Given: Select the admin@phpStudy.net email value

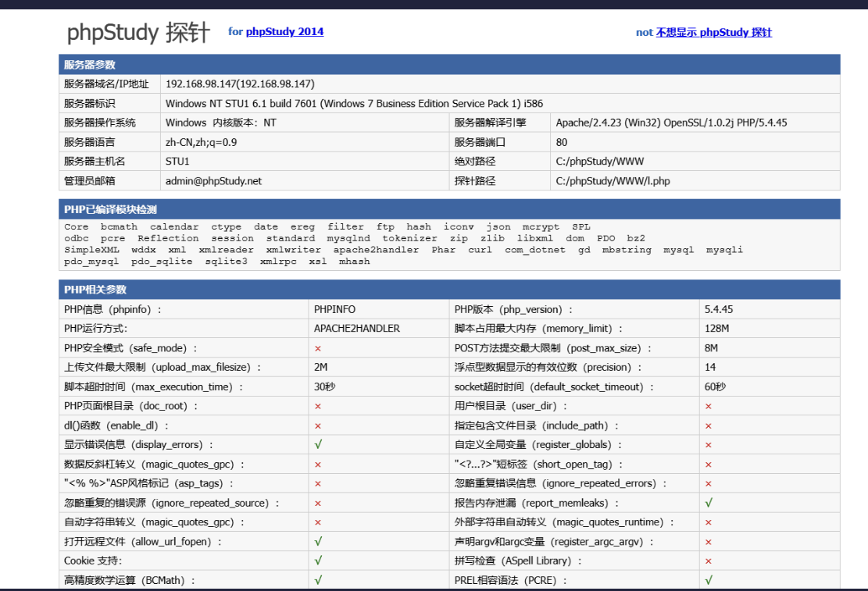Looking at the screenshot, I should (213, 181).
